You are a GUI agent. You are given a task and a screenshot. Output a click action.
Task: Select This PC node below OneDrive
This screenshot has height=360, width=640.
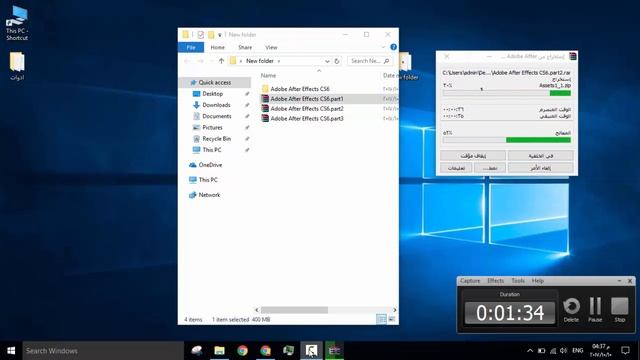point(208,180)
